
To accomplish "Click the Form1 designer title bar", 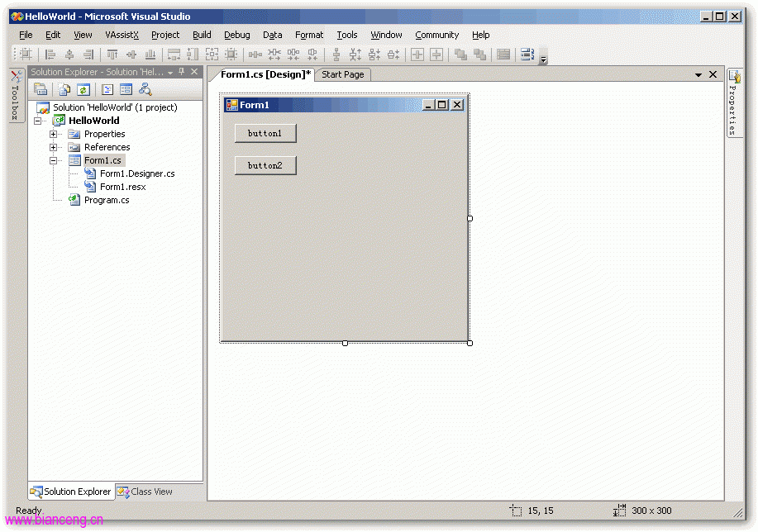I will [x=344, y=105].
